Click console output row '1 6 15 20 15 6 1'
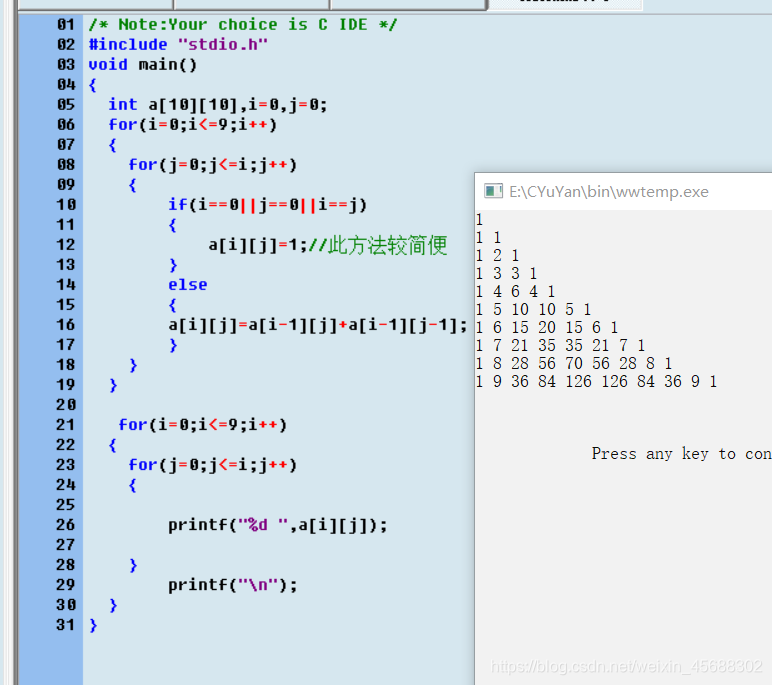Viewport: 772px width, 685px height. pyautogui.click(x=547, y=327)
